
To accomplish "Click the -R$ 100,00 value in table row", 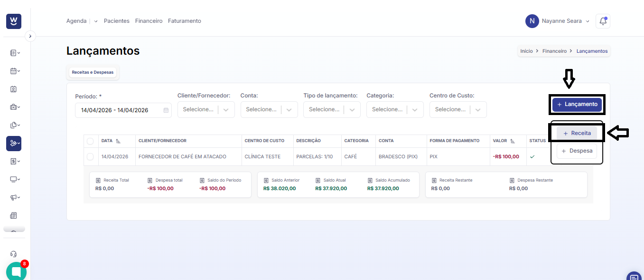I will coord(506,156).
